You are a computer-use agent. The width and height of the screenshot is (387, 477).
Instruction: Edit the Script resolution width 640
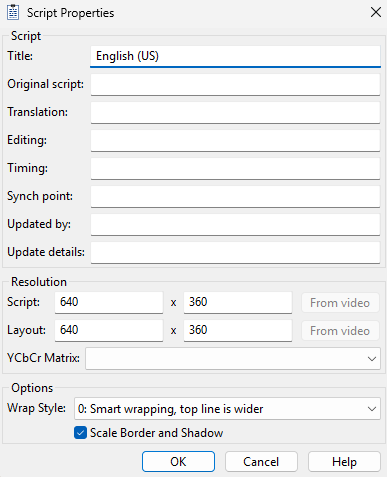pos(109,303)
